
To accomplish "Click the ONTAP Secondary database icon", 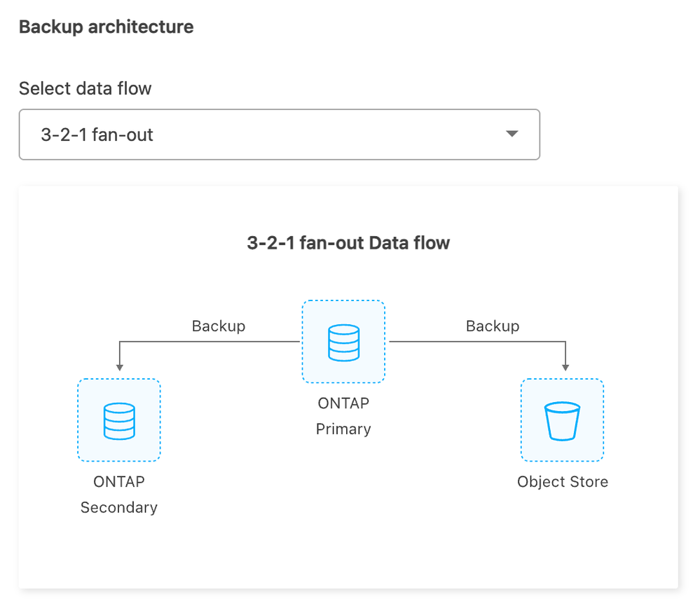I will click(x=118, y=420).
